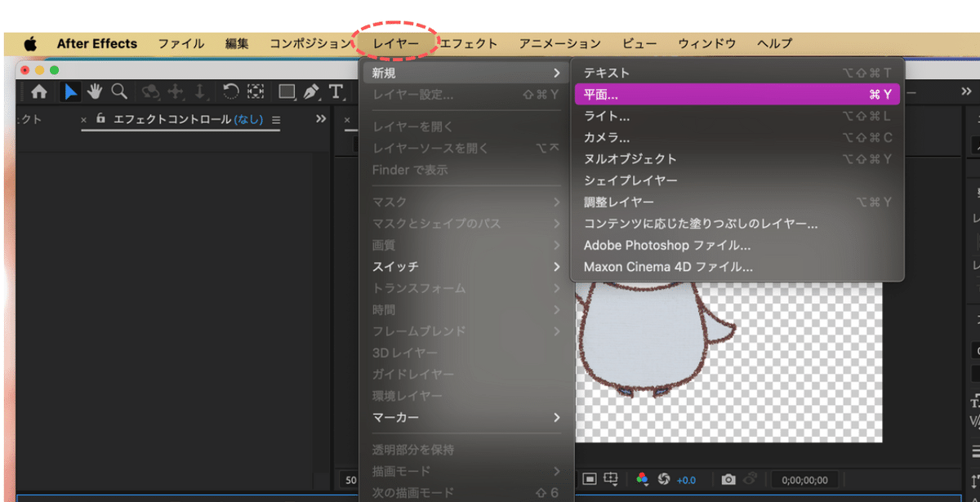The height and width of the screenshot is (502, 980).
Task: Choose コンテンツに応じた塗りつぶしのレイヤー...
Action: (x=737, y=224)
